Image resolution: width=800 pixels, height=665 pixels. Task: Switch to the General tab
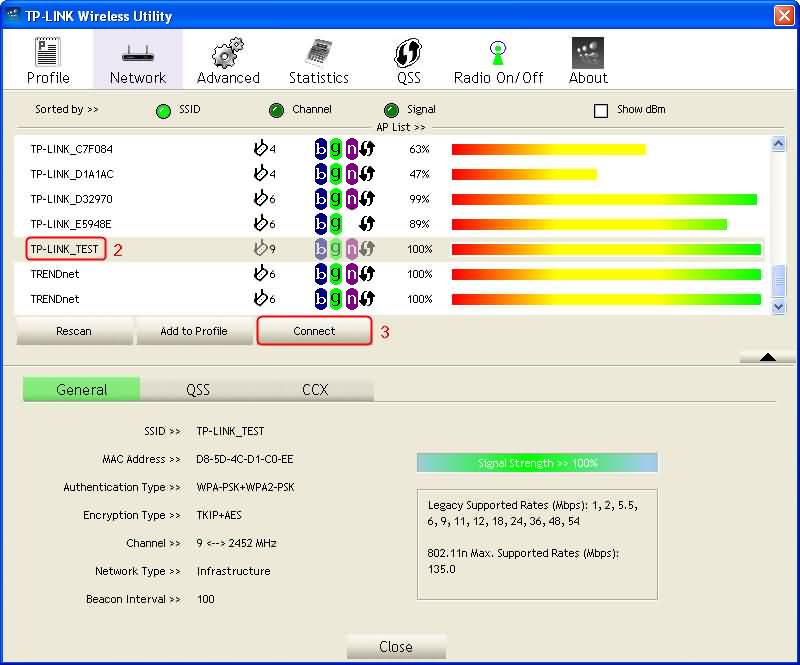pos(82,389)
